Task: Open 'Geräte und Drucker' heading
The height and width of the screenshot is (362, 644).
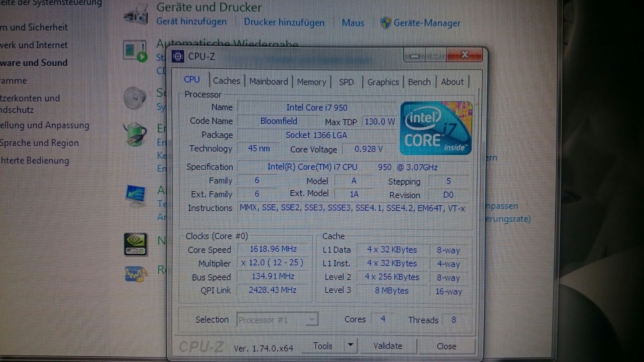Action: [x=209, y=7]
